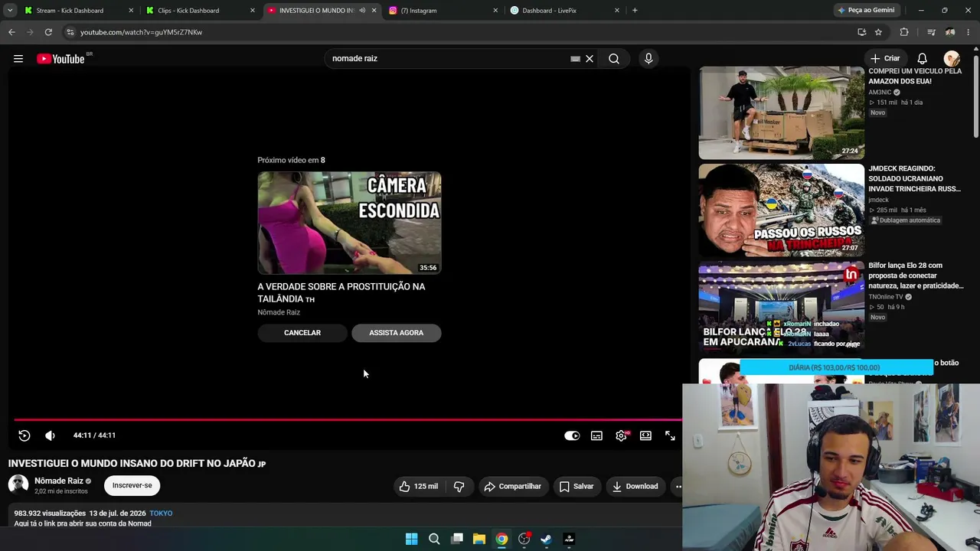Open the YouTube notifications bell
The width and height of the screenshot is (980, 551).
(923, 59)
